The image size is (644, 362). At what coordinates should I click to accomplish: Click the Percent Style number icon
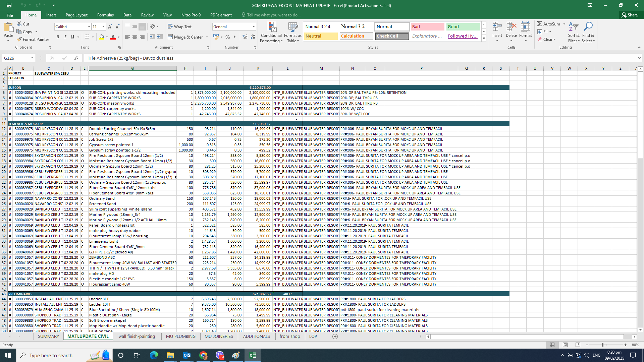(x=228, y=37)
